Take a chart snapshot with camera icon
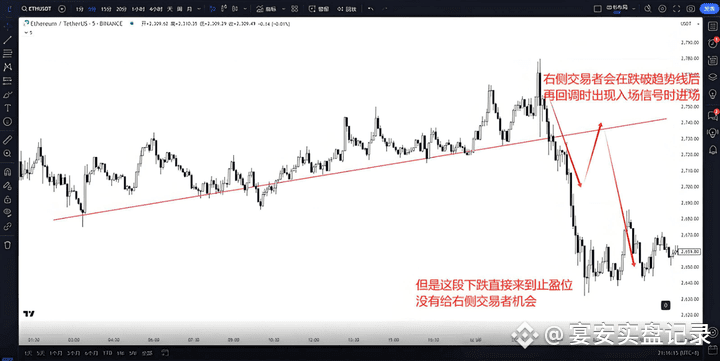This screenshot has width=720, height=361. coord(691,8)
